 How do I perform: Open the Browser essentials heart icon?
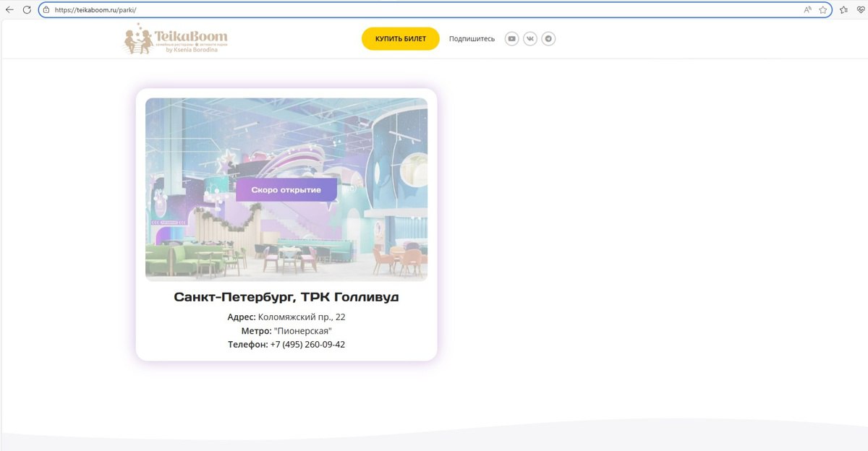860,10
